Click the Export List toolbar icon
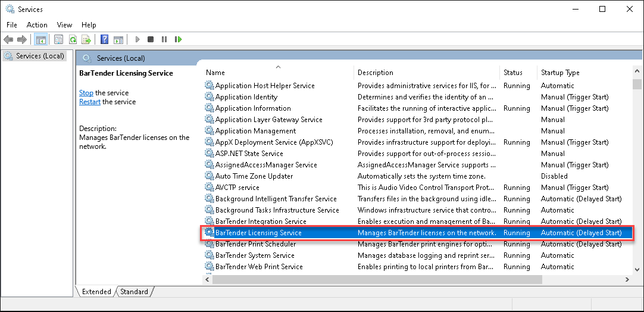This screenshot has height=312, width=644. click(86, 39)
